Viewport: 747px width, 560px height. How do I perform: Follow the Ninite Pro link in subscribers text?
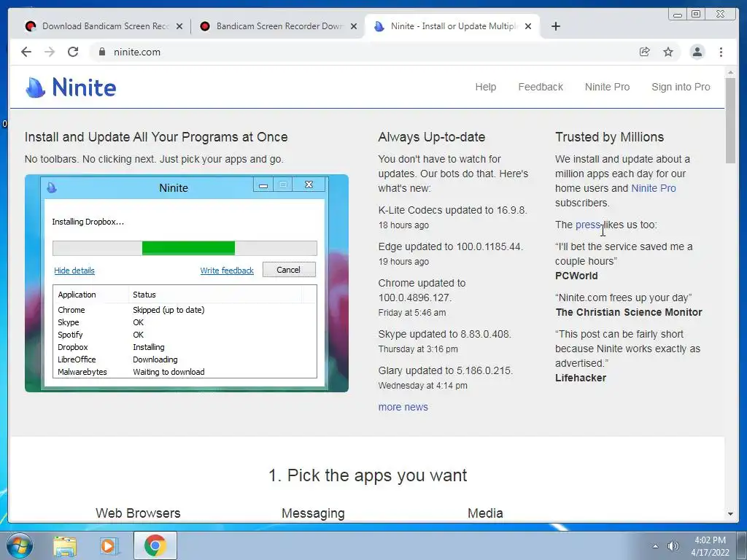[x=653, y=188]
